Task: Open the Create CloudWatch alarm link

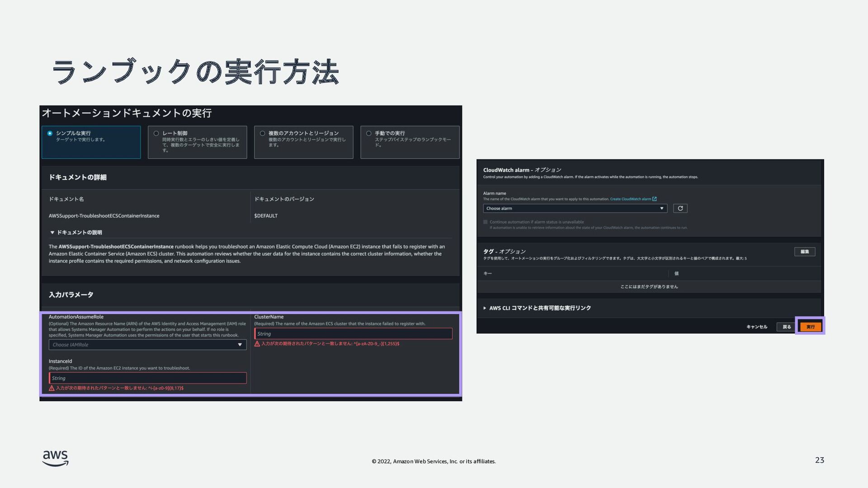Action: (631, 199)
